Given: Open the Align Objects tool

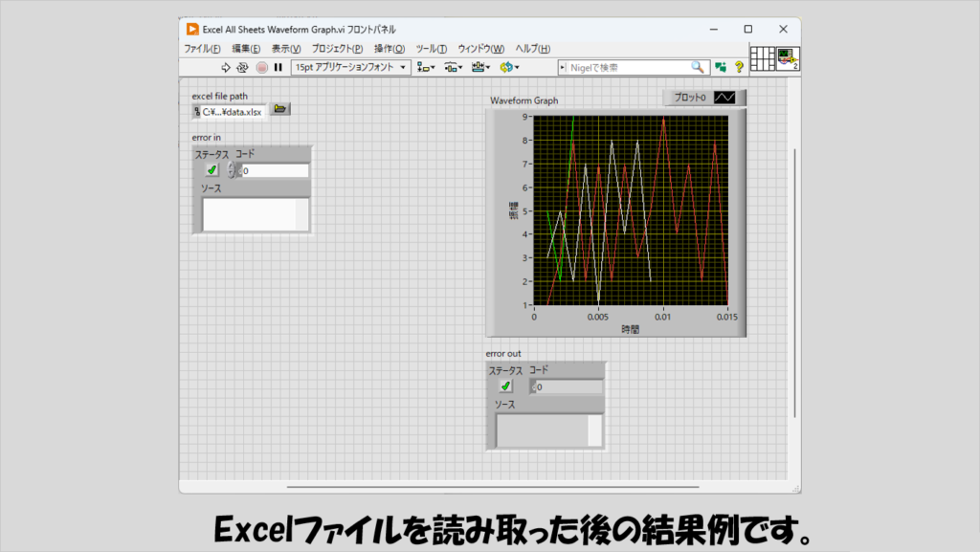Looking at the screenshot, I should (x=426, y=67).
